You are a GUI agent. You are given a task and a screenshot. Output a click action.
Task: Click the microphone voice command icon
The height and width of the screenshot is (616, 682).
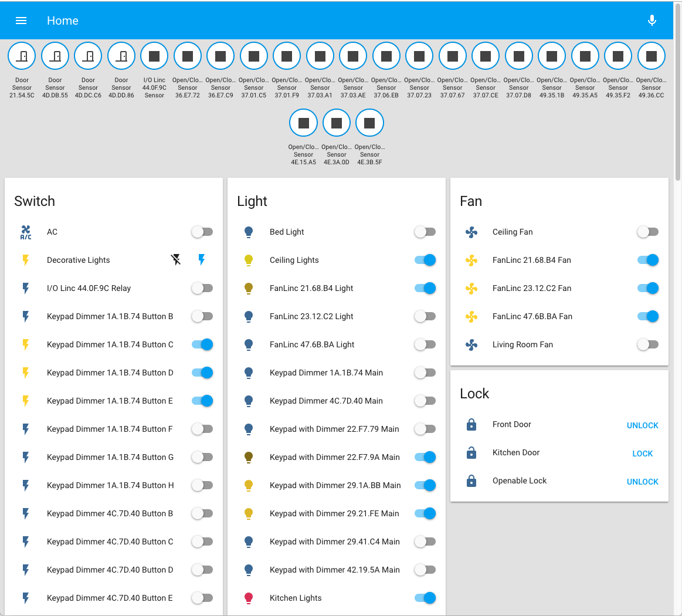point(652,21)
